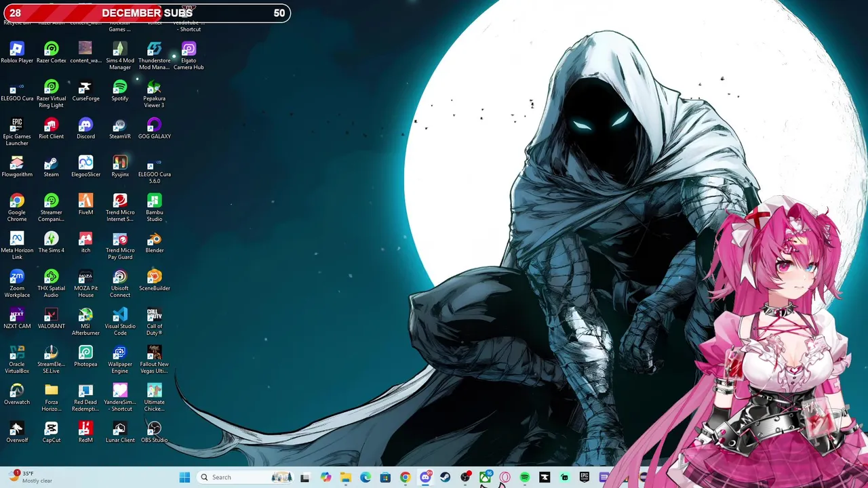This screenshot has height=488, width=868.
Task: Open the Razer Virtual Ring Light icon
Action: (x=52, y=94)
